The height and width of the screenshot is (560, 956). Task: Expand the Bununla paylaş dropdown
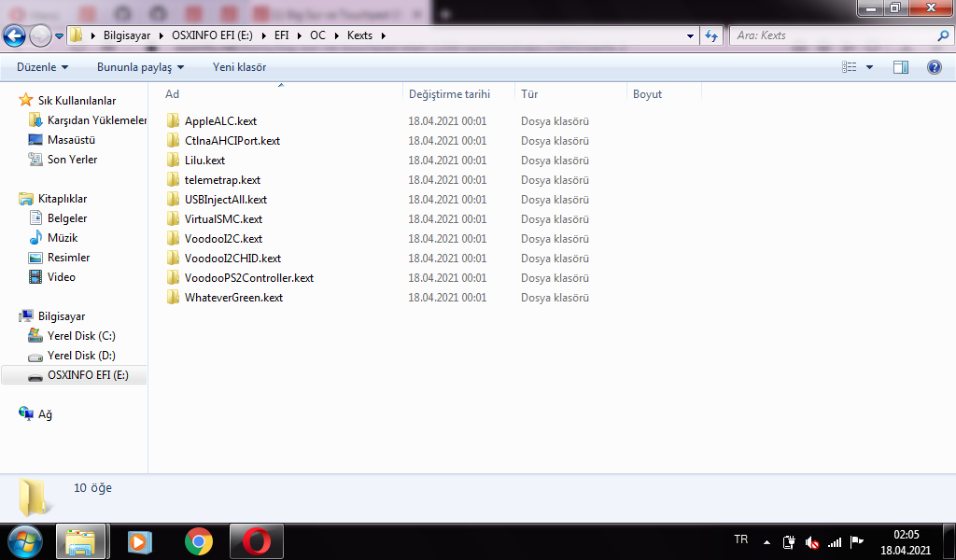[x=140, y=67]
